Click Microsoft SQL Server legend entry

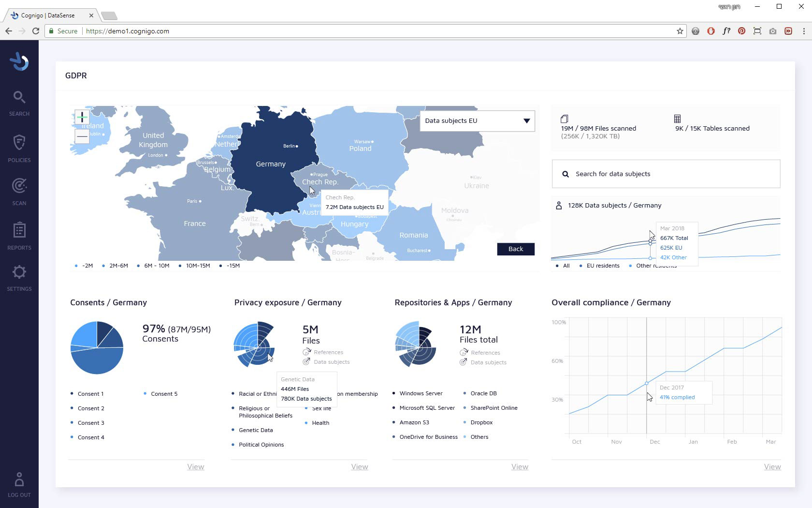424,408
